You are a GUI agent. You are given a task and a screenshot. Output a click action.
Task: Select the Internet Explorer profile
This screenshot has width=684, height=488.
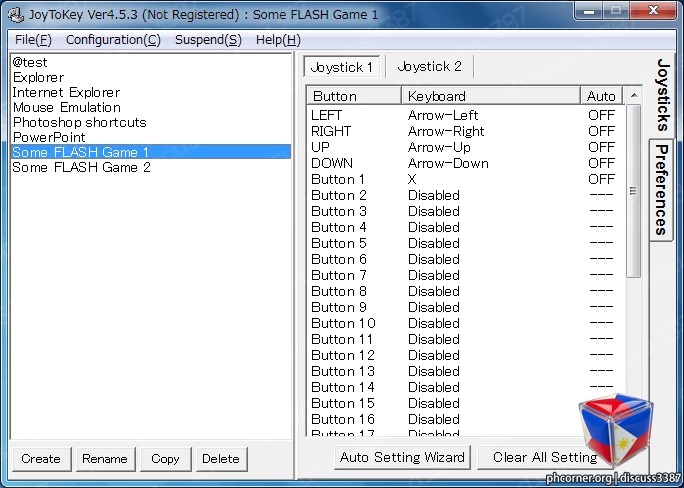pos(150,92)
